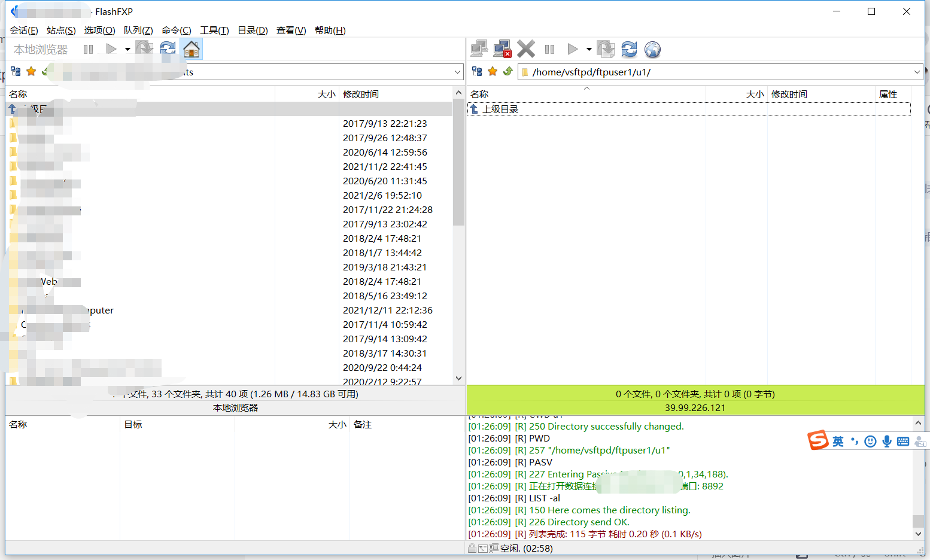This screenshot has height=560, width=930.
Task: Toggle Sogou IME to Chinese mode via 英 icon
Action: click(x=838, y=441)
